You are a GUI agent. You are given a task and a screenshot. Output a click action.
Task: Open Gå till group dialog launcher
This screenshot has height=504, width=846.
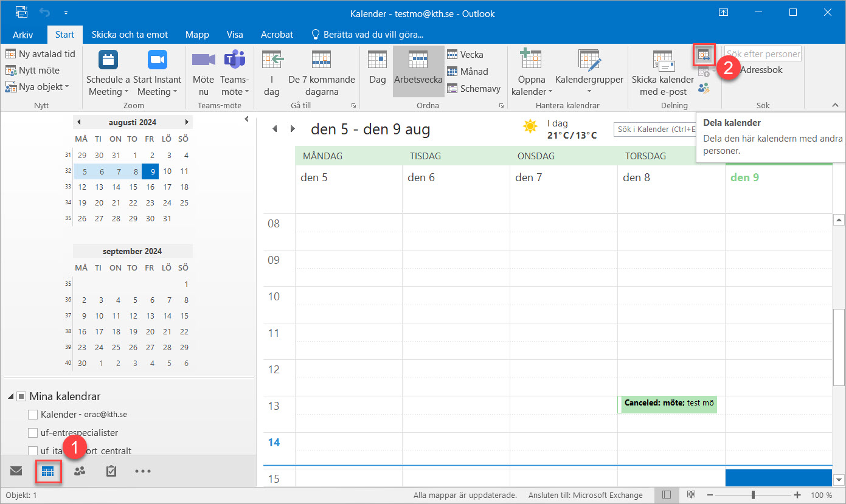tap(353, 106)
